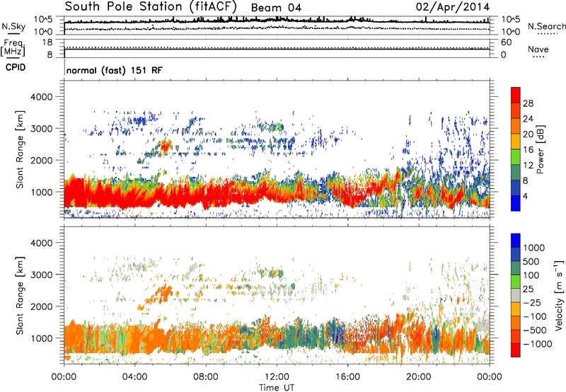Click the red bottom segment of Velocity colorbar

[516, 350]
